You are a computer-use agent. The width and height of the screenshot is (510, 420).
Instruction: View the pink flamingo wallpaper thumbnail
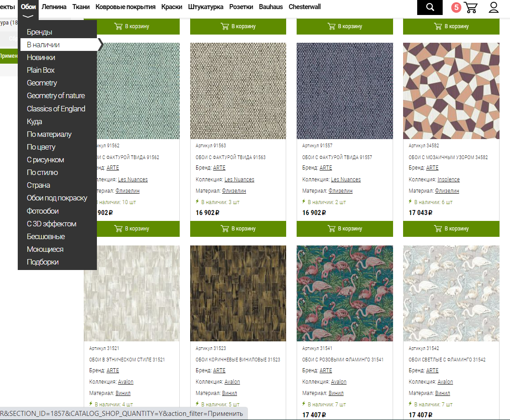[x=344, y=293]
